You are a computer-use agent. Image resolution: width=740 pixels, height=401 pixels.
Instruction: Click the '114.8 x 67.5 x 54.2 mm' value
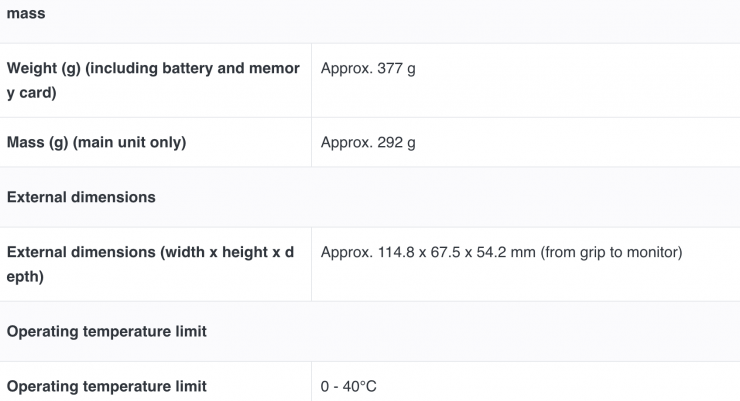pos(456,253)
